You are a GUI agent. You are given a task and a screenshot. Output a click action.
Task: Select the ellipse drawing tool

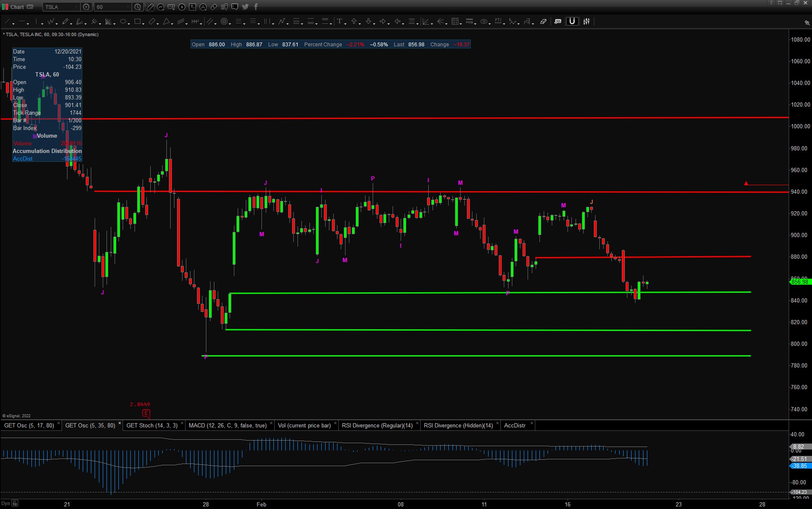[123, 22]
